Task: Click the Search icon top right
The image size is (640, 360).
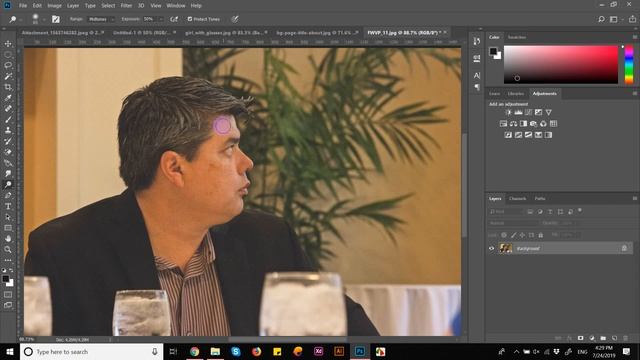Action: coord(601,19)
